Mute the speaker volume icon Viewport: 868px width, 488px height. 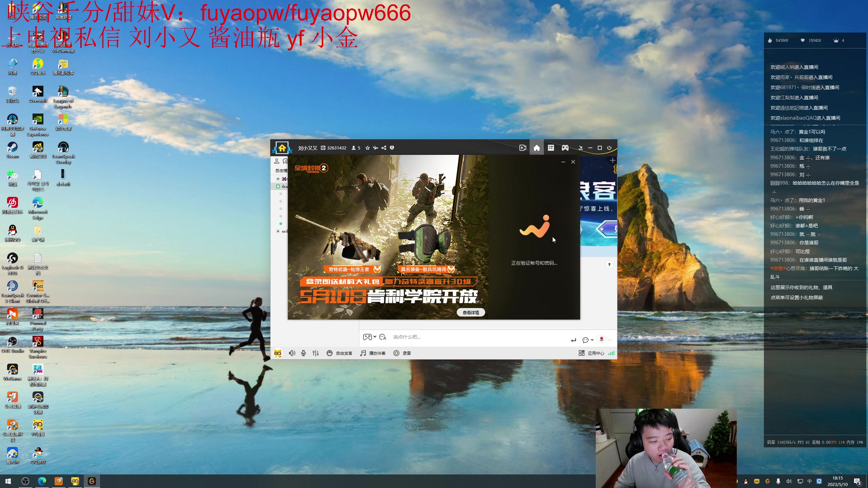pos(292,353)
